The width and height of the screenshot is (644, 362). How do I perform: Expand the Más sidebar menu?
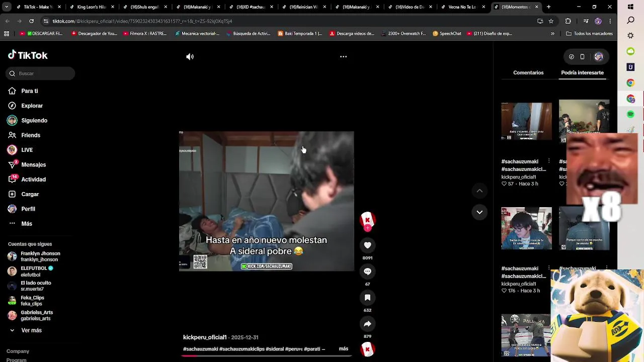26,224
